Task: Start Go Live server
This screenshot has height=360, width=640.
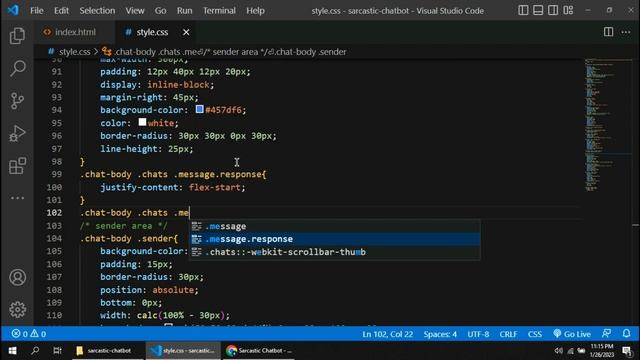Action: [572, 334]
